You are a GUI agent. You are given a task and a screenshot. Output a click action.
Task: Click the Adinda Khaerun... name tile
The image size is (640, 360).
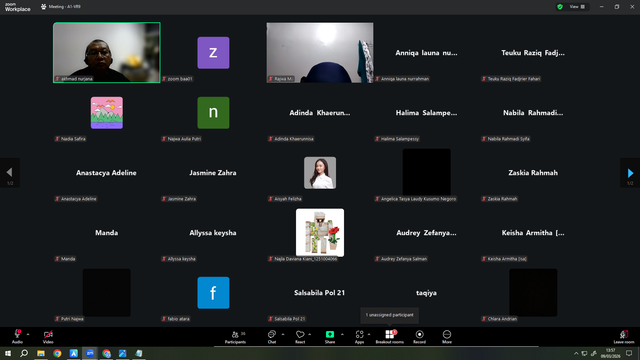320,113
